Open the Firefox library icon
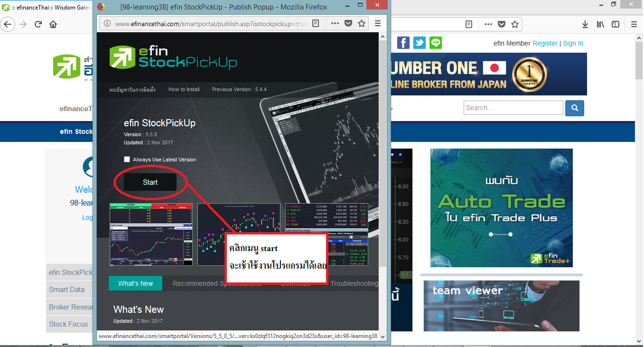This screenshot has width=644, height=347. [x=600, y=24]
